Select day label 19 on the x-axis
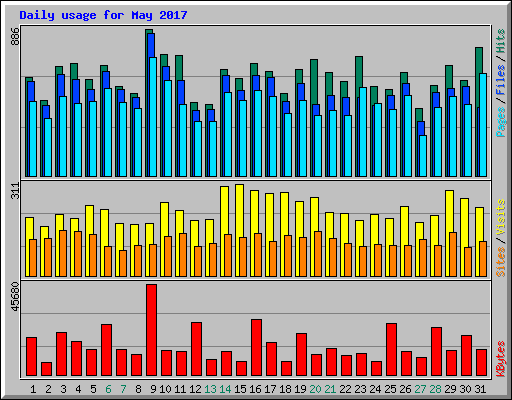 [x=300, y=389]
